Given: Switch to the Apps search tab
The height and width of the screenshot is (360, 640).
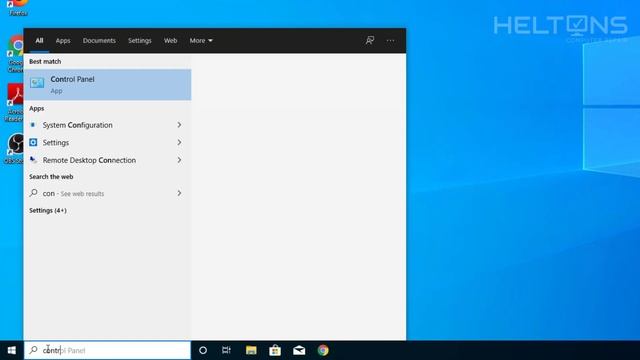Looking at the screenshot, I should [x=63, y=40].
